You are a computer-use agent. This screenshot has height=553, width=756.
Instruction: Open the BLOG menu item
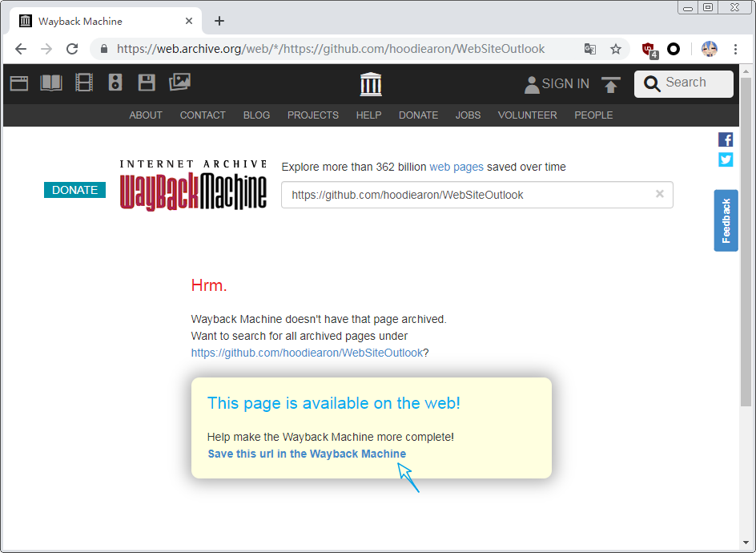pyautogui.click(x=256, y=115)
